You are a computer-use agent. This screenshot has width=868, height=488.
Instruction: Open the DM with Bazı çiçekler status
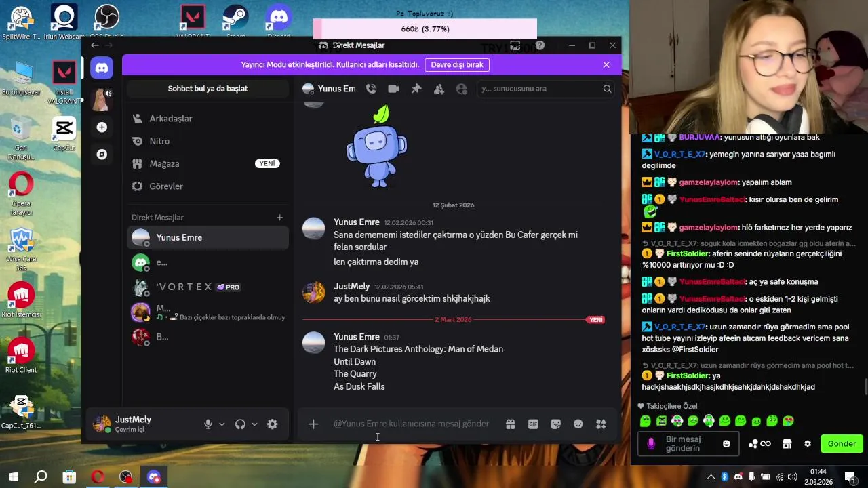[x=208, y=312]
